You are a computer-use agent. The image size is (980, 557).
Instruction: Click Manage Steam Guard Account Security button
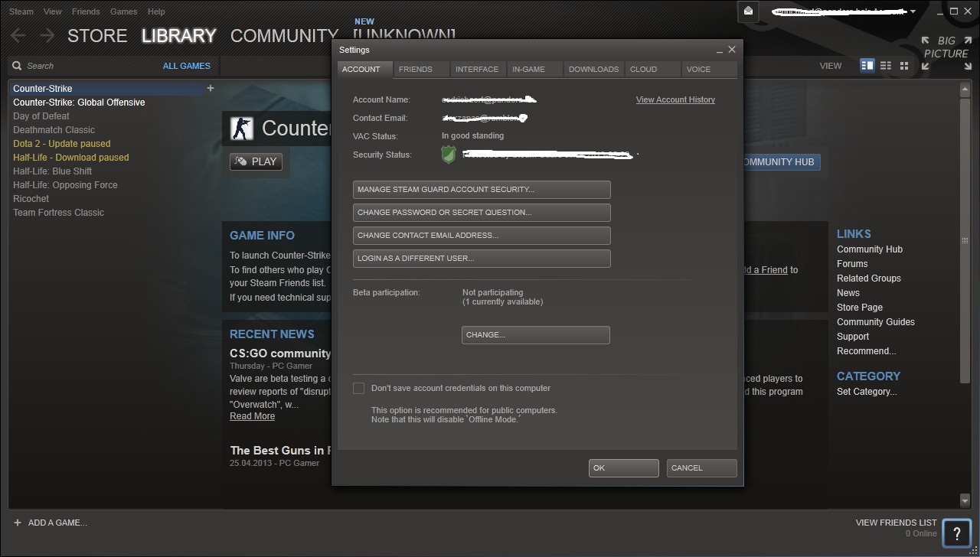click(x=482, y=190)
